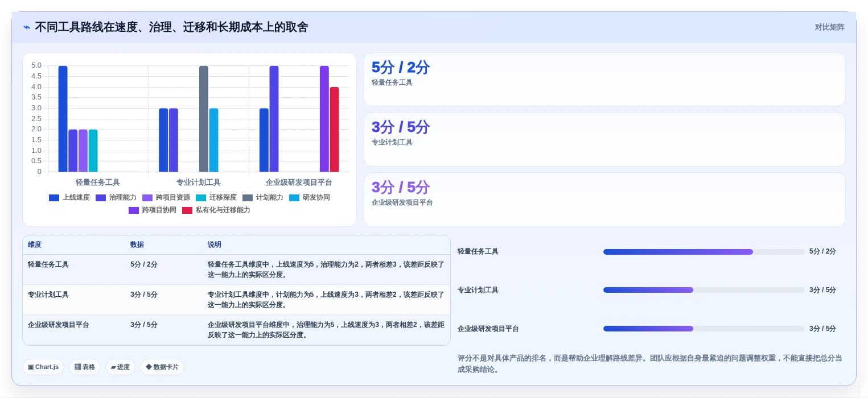868x398 pixels.
Task: Click 企业级研发项目平台 cell in the table
Action: 59,325
